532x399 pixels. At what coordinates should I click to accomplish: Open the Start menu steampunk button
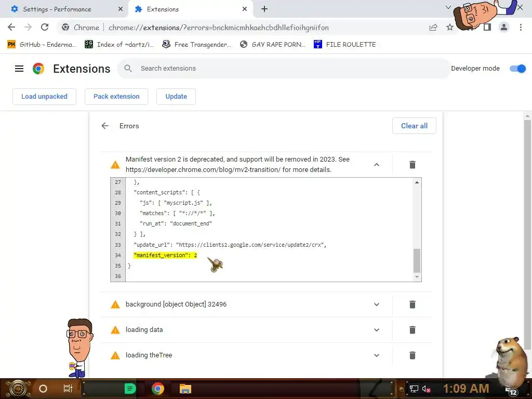(x=18, y=389)
